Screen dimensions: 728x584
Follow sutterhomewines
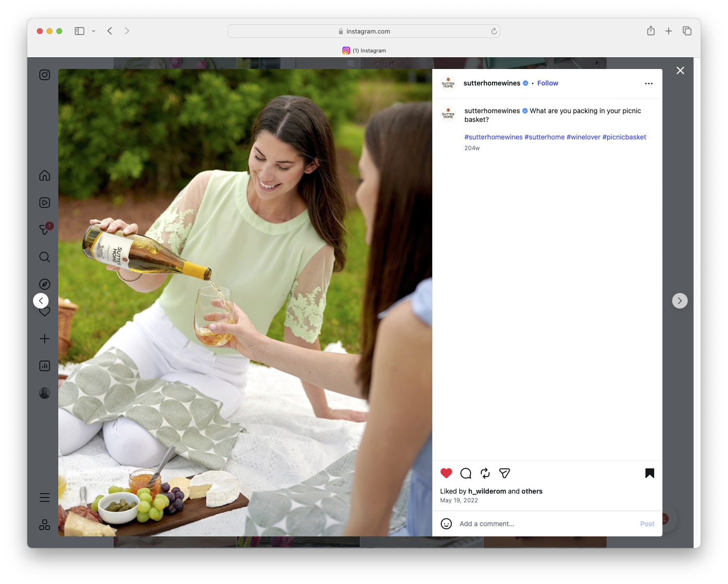pos(547,83)
